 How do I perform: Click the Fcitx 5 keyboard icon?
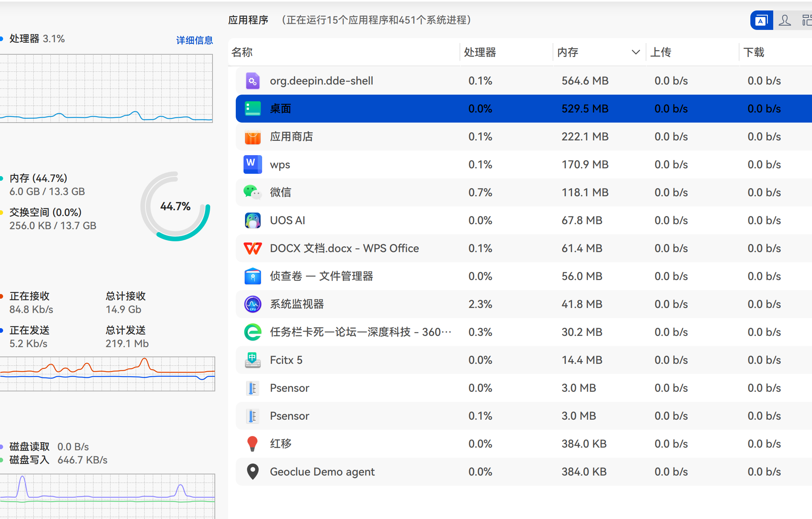click(x=253, y=360)
